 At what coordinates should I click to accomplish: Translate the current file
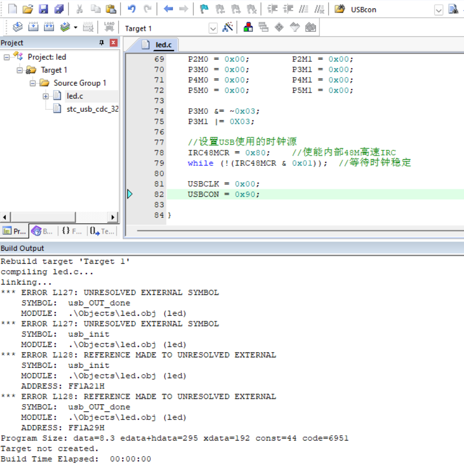[x=18, y=28]
